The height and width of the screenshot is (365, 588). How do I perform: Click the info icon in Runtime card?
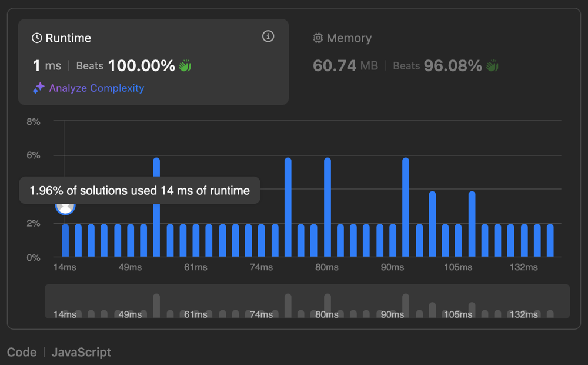click(268, 36)
